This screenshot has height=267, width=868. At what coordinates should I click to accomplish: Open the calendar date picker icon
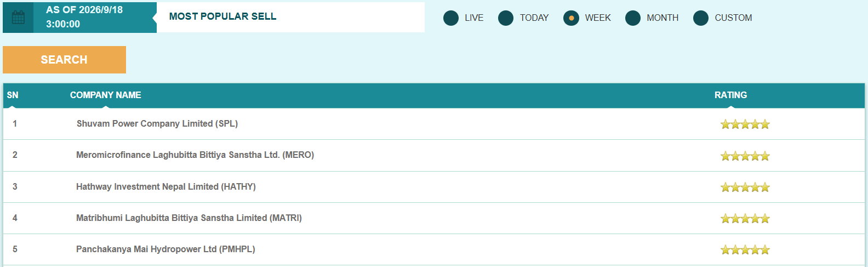click(18, 18)
